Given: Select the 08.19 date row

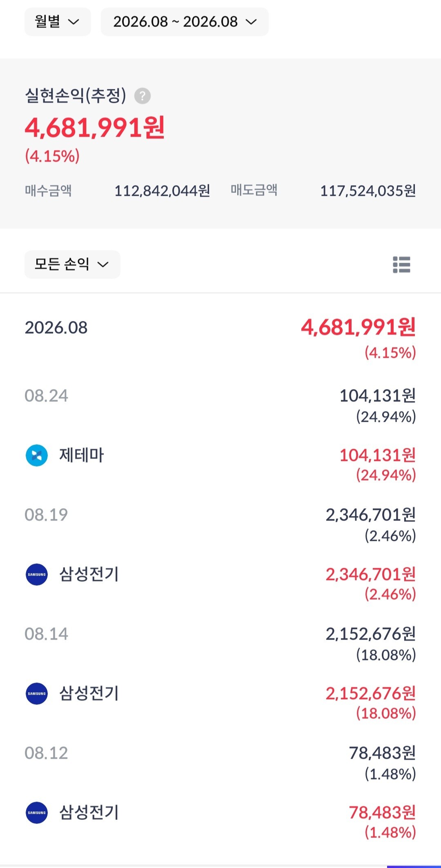Looking at the screenshot, I should pyautogui.click(x=220, y=525).
